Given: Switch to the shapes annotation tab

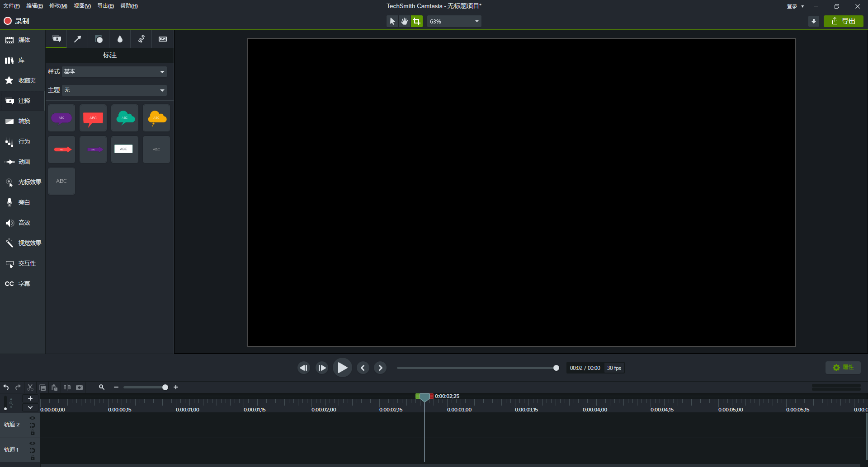Looking at the screenshot, I should (99, 39).
